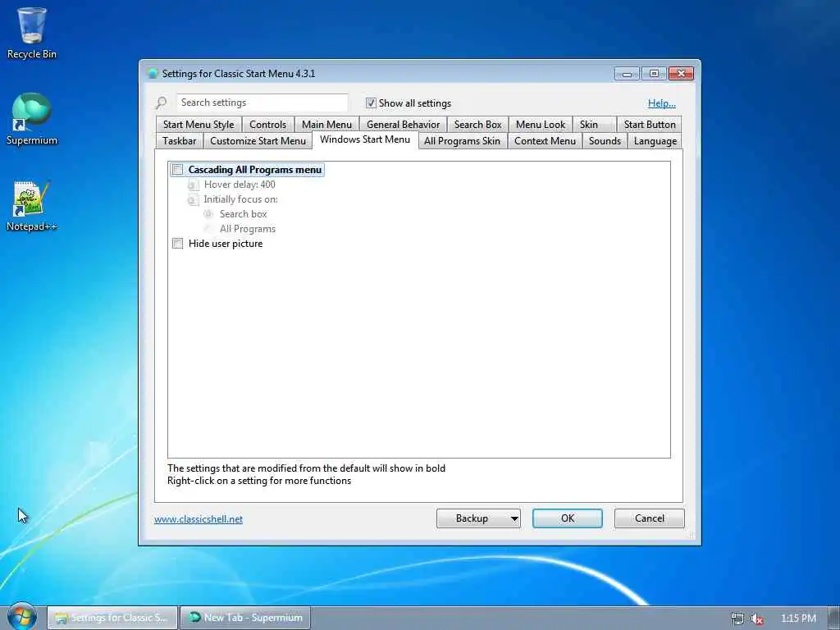Image resolution: width=840 pixels, height=630 pixels.
Task: Open the network tray icon
Action: point(737,619)
